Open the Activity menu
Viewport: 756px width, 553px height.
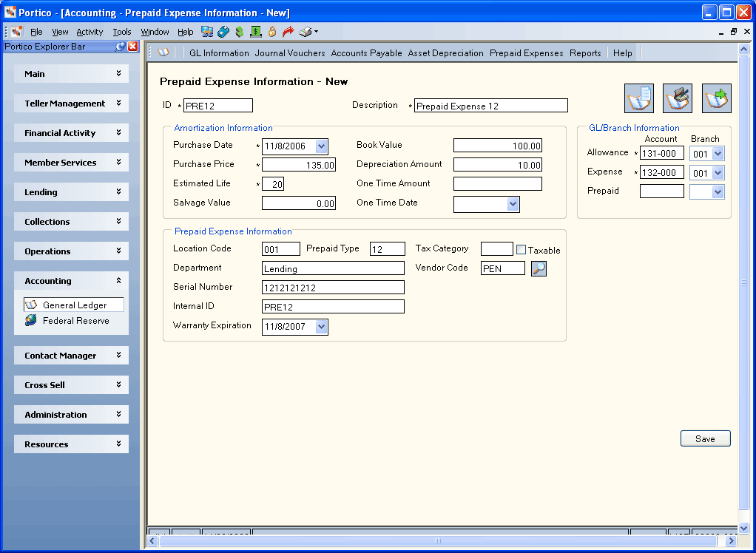[90, 32]
